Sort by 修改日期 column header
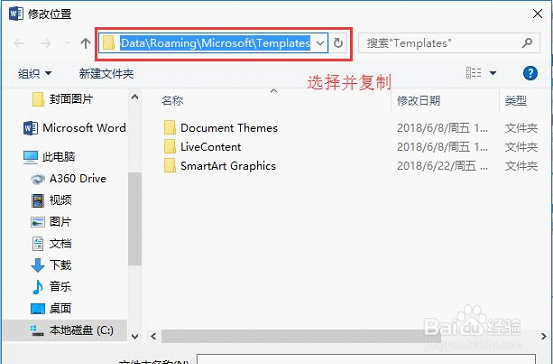This screenshot has height=364, width=553. 418,101
